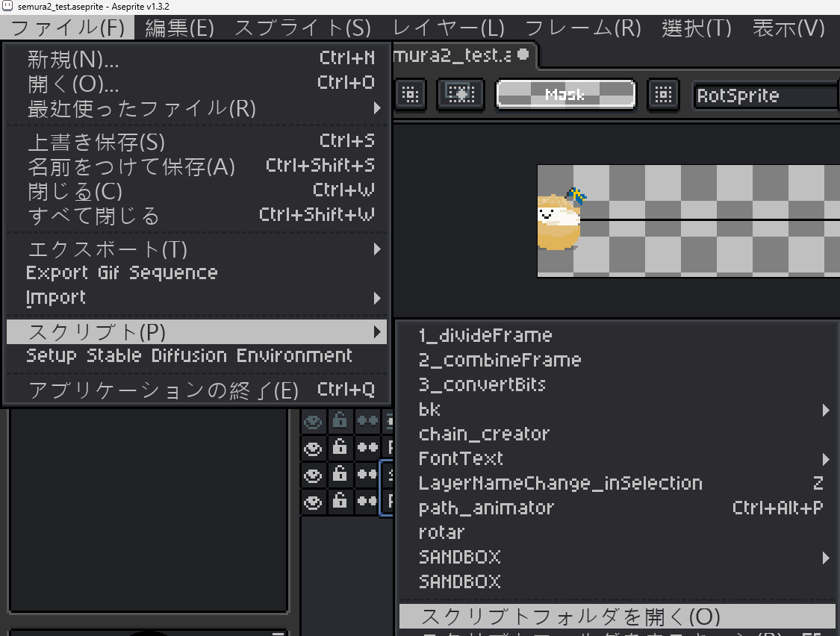Image resolution: width=840 pixels, height=636 pixels.
Task: Click the Aseprite app icon in the title bar
Action: (x=7, y=7)
